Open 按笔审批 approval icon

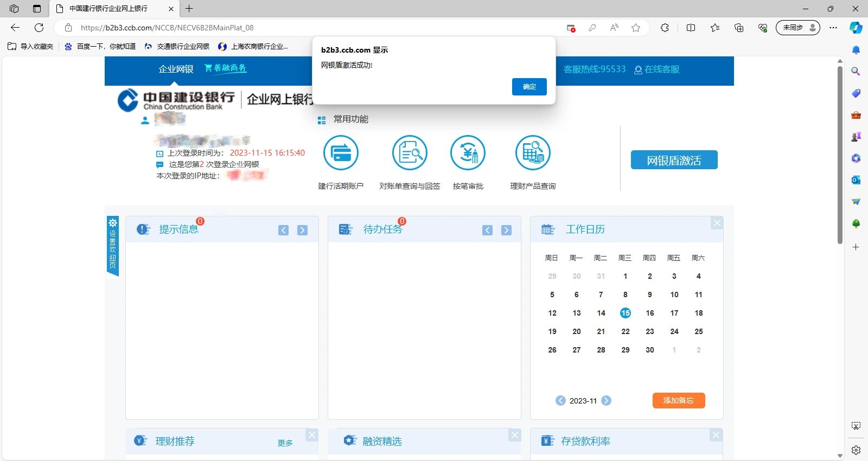tap(468, 153)
